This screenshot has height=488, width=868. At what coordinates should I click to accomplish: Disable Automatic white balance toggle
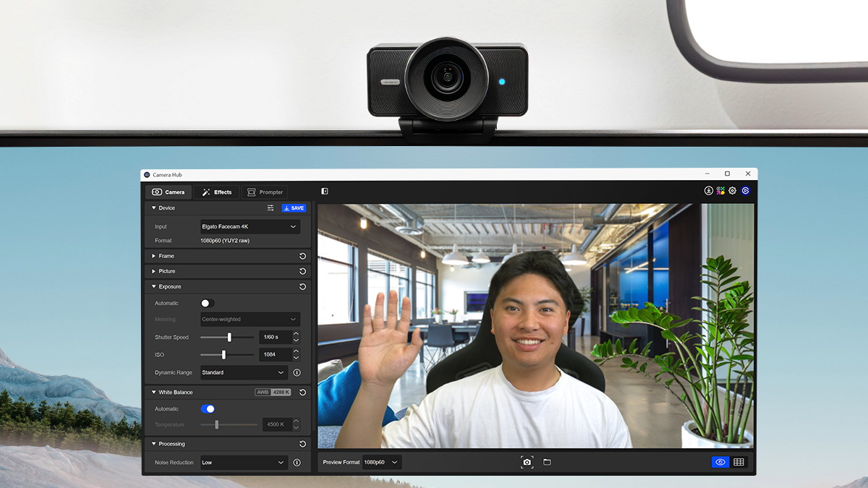pyautogui.click(x=208, y=409)
